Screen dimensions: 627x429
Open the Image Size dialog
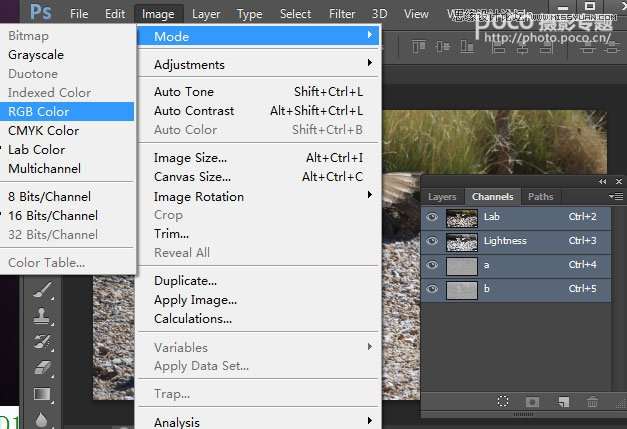tap(258, 158)
